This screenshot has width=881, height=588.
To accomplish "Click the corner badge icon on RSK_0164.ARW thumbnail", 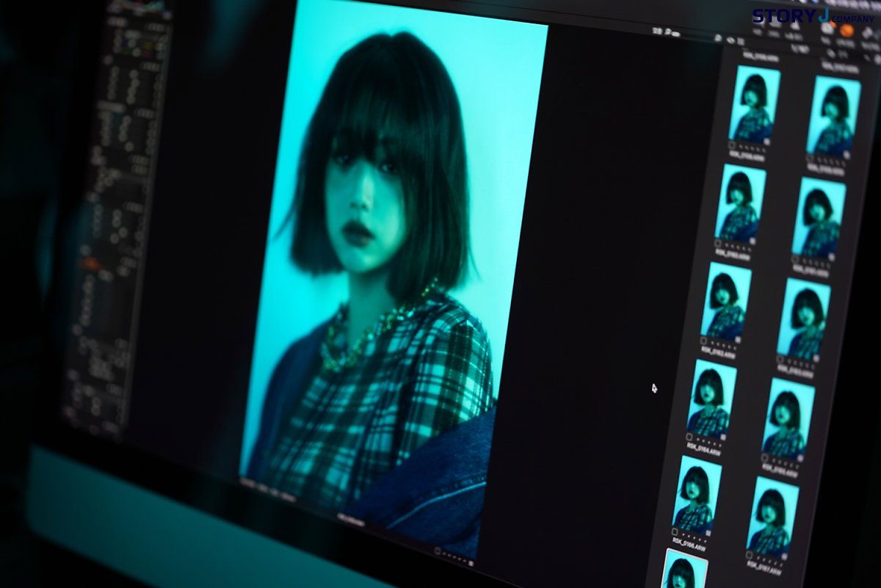I will pyautogui.click(x=724, y=436).
